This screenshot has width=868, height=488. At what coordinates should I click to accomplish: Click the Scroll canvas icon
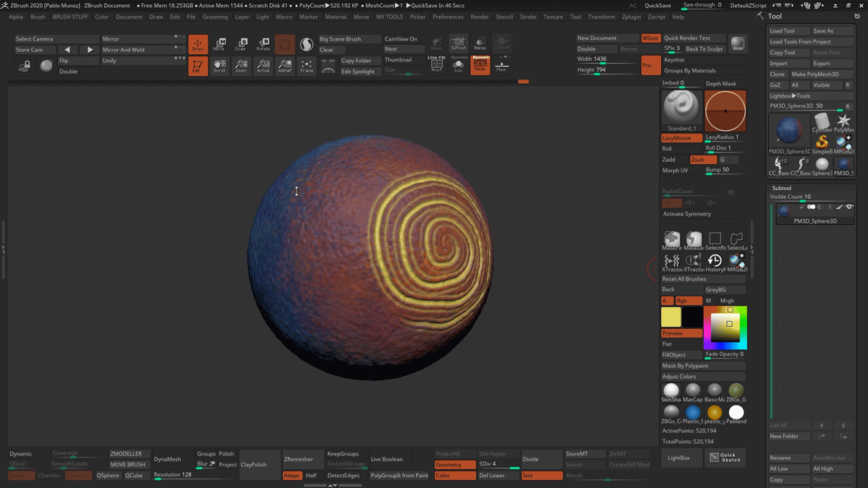(219, 66)
